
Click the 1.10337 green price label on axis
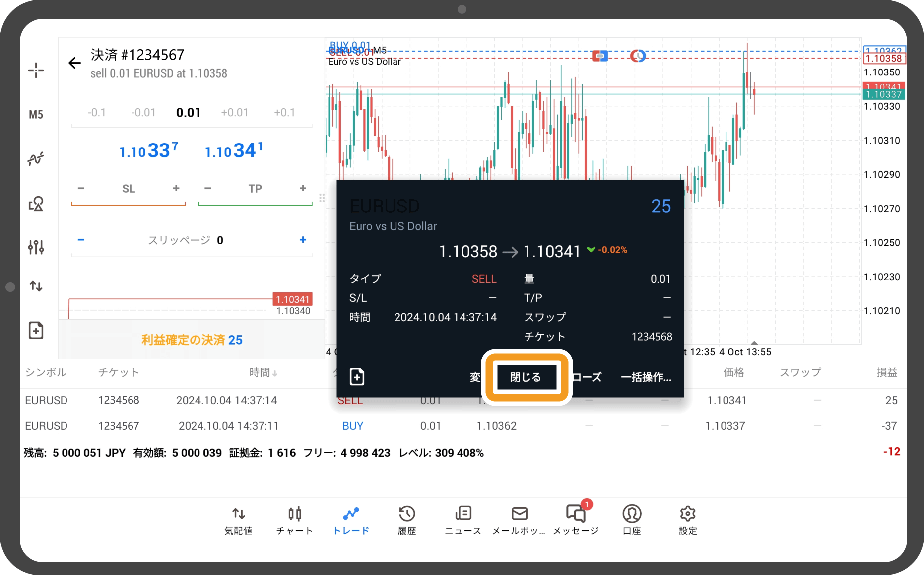click(x=884, y=94)
